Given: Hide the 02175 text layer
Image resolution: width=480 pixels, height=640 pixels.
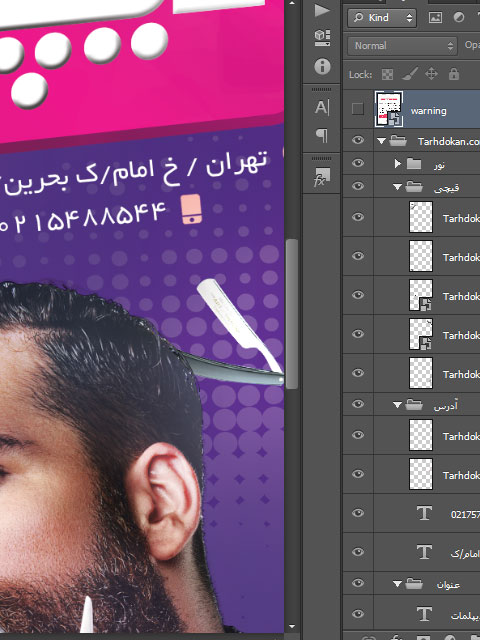Looking at the screenshot, I should pyautogui.click(x=358, y=513).
